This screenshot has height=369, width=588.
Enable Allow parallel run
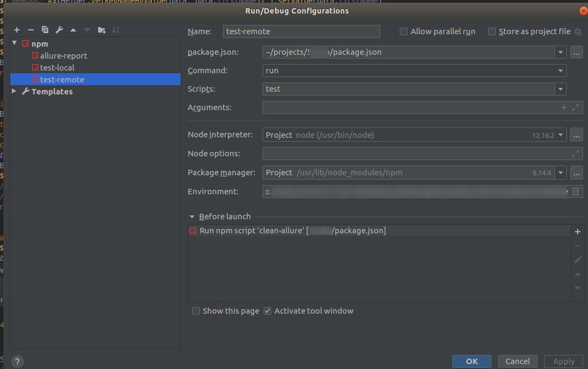[404, 31]
